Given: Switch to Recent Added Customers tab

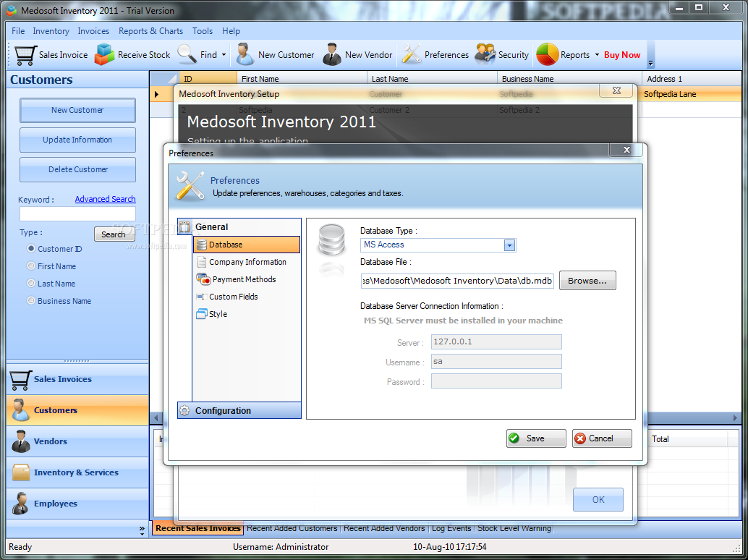Looking at the screenshot, I should [292, 528].
